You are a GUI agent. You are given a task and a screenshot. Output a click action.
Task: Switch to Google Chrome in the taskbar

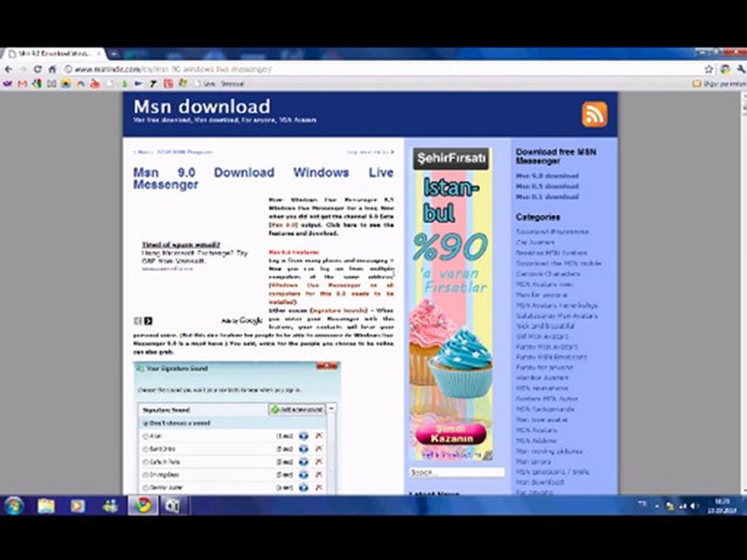(143, 506)
